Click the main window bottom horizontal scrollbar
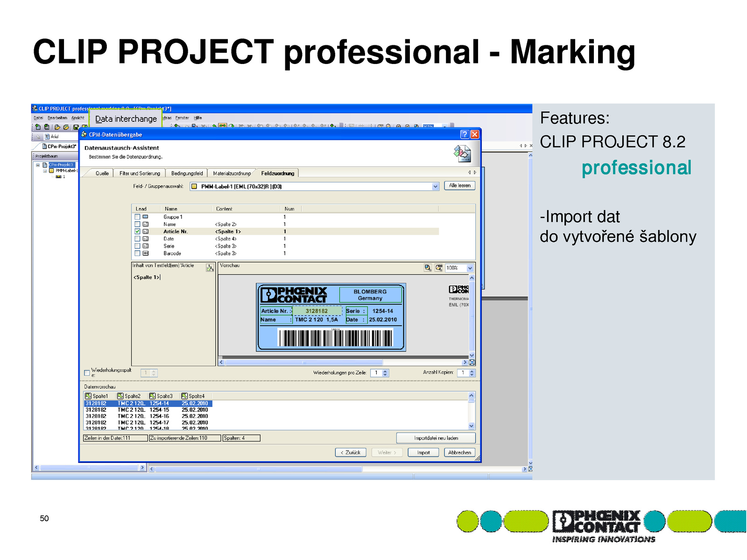This screenshot has width=747, height=560. (x=338, y=469)
